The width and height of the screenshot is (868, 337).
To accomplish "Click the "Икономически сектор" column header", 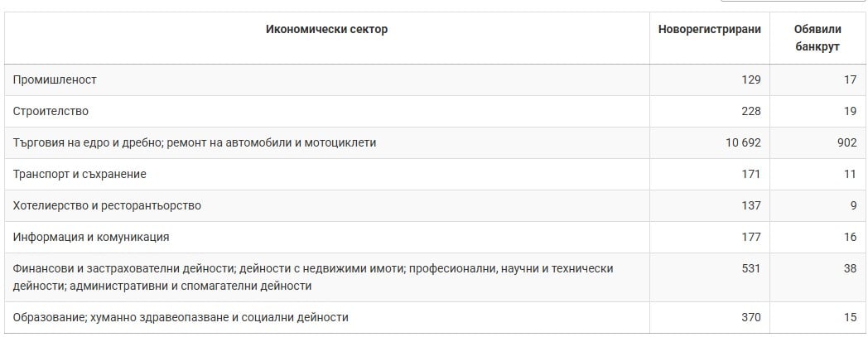I will coord(326,30).
